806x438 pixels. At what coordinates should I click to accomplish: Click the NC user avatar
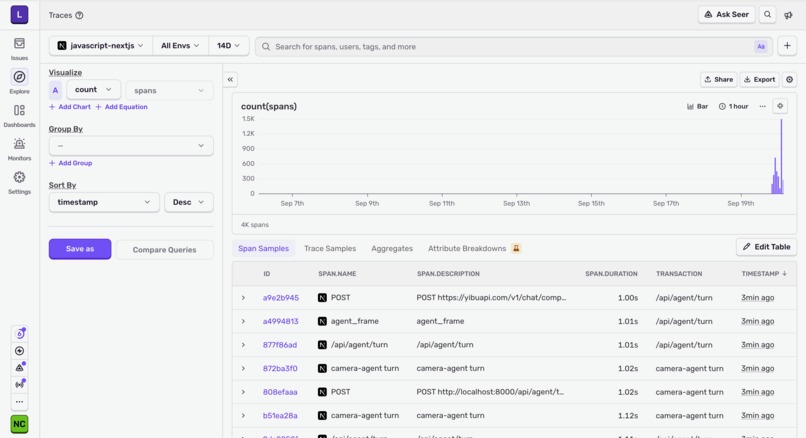click(x=19, y=424)
